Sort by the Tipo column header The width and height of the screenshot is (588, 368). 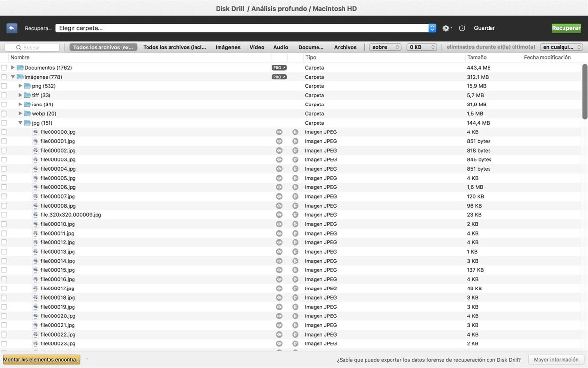pos(384,58)
